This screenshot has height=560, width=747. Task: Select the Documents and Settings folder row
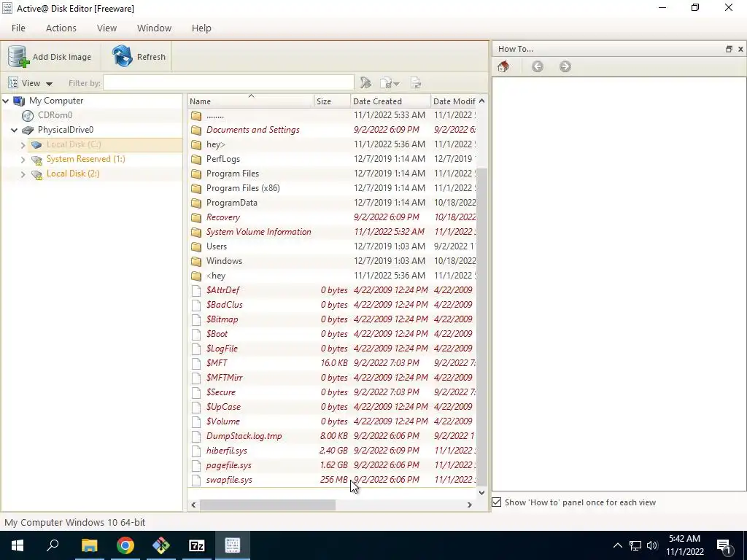tap(332, 130)
